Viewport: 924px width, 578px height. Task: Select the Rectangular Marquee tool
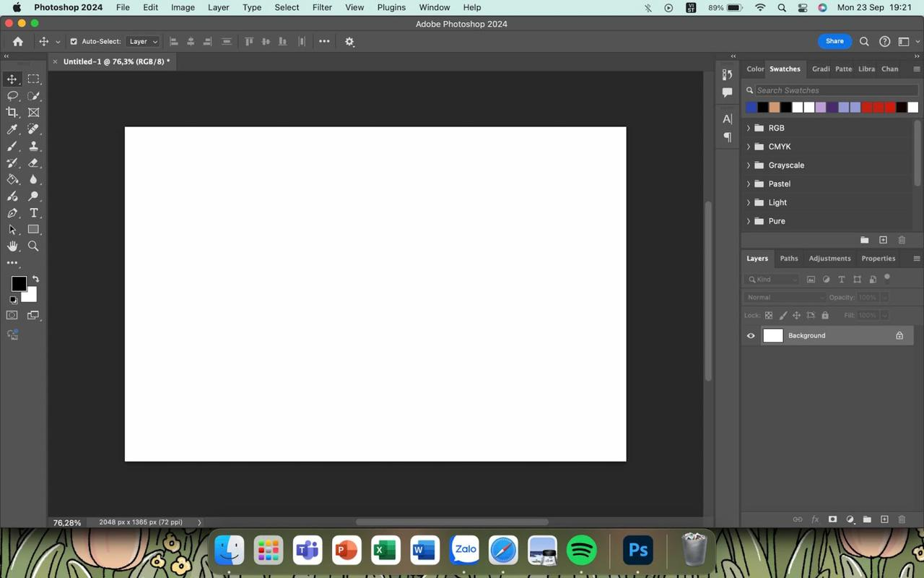click(x=33, y=79)
